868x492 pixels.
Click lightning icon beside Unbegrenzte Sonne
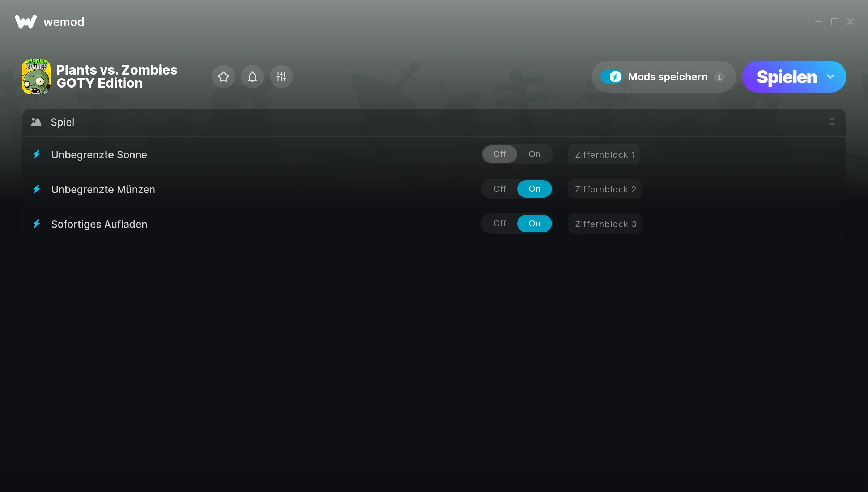[37, 154]
